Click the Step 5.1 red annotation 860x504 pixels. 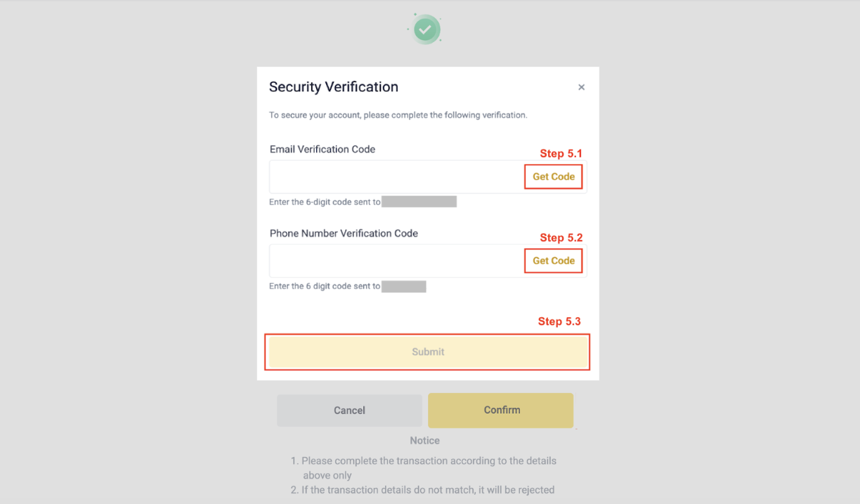tap(561, 154)
